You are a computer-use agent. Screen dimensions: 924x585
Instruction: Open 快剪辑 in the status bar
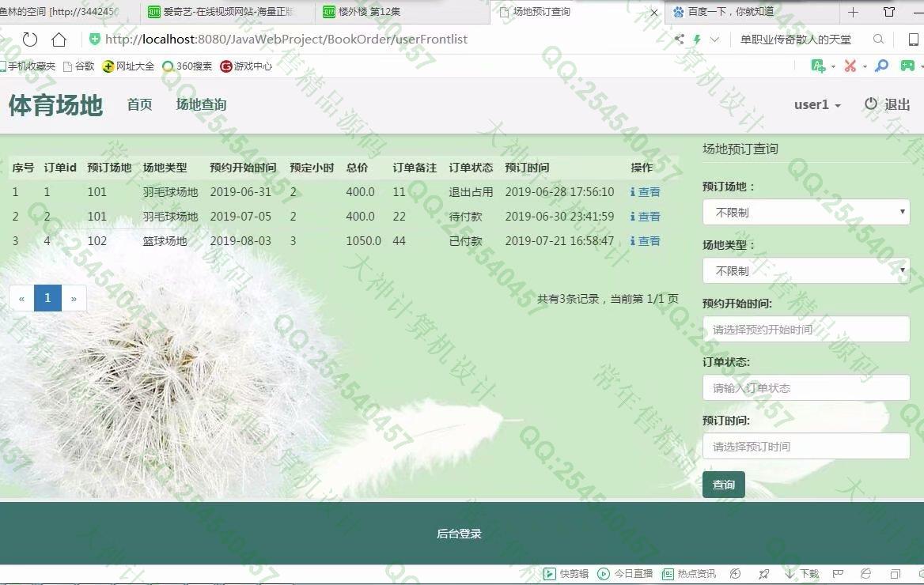pyautogui.click(x=566, y=574)
